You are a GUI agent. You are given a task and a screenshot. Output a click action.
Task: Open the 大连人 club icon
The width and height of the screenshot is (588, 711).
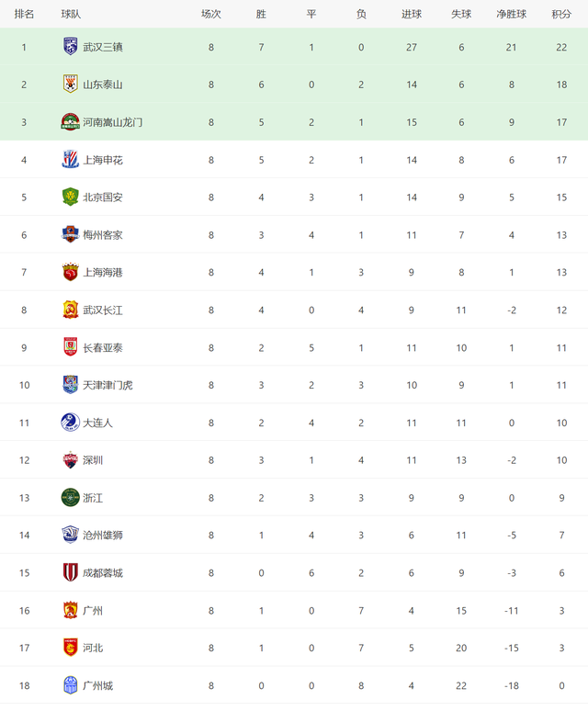click(x=70, y=423)
